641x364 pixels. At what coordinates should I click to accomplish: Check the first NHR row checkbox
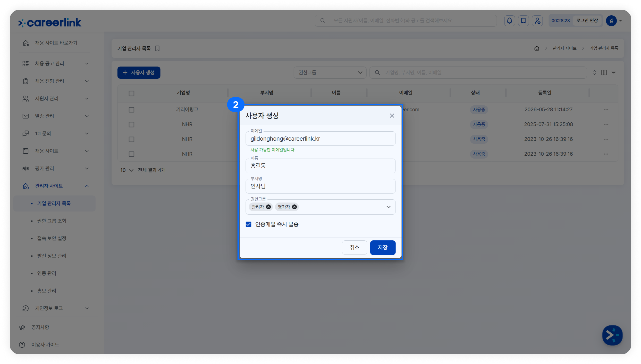pos(131,124)
